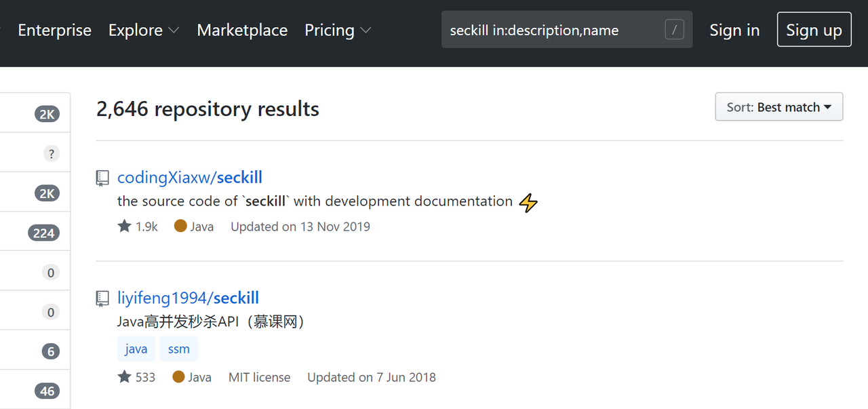Click the Sign in link
This screenshot has width=868, height=409.
click(x=734, y=31)
